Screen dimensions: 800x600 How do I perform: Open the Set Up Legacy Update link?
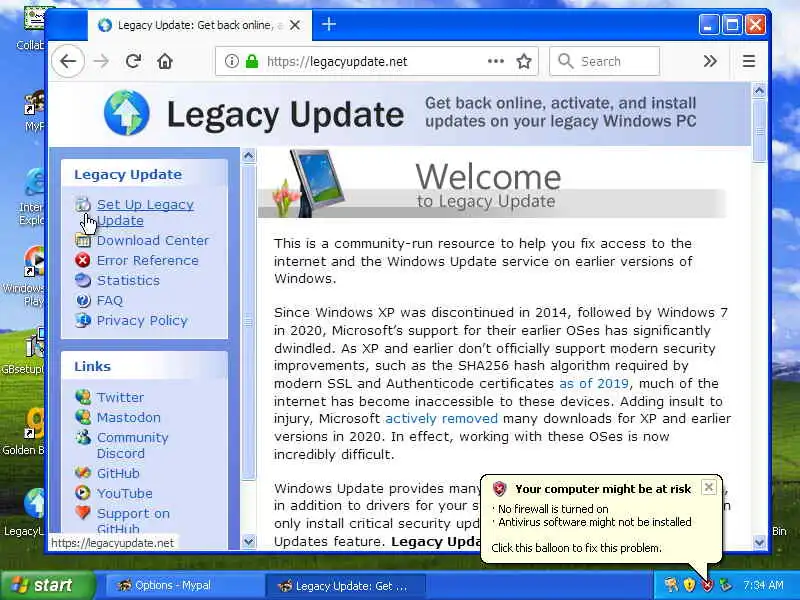point(145,212)
